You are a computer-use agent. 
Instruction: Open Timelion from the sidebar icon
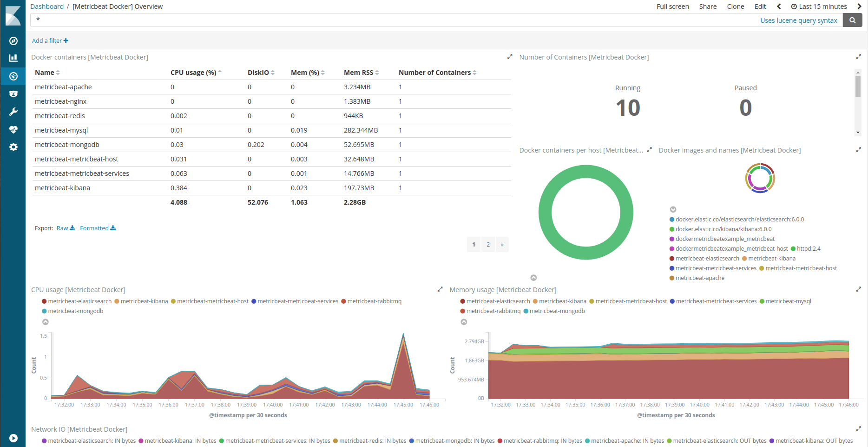pos(13,94)
